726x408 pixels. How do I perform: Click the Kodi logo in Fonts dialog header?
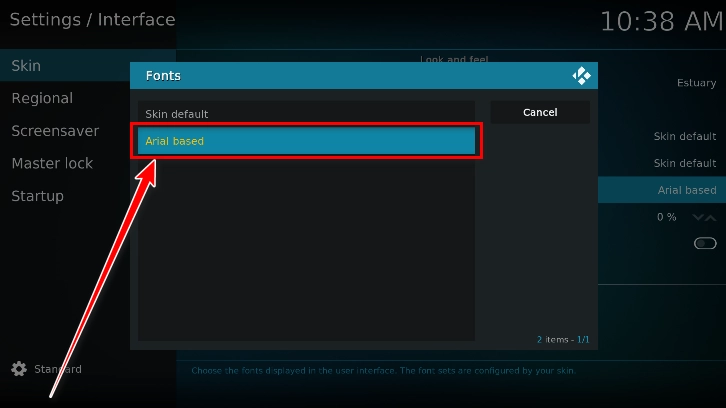581,76
